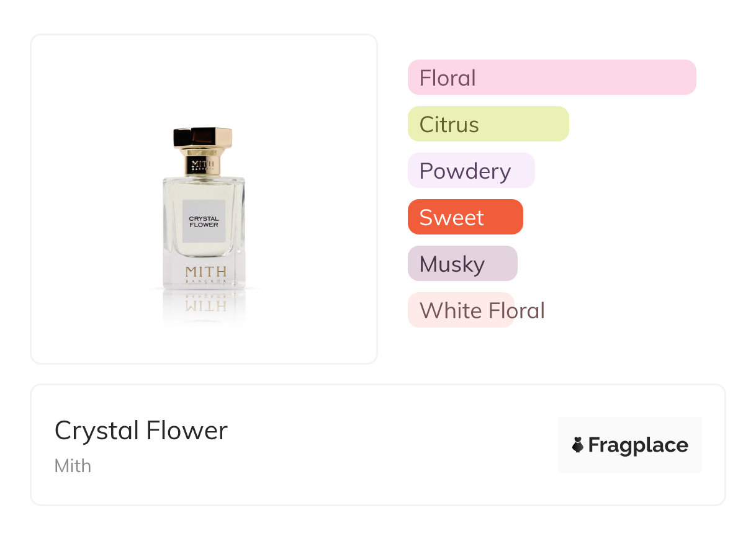Open the Mith brand link below title

click(73, 465)
